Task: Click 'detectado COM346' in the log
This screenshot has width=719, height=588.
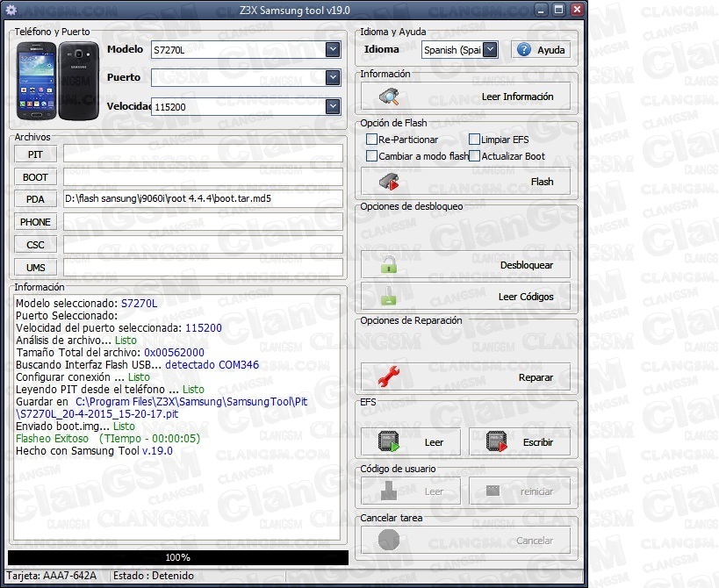Action: pyautogui.click(x=212, y=365)
